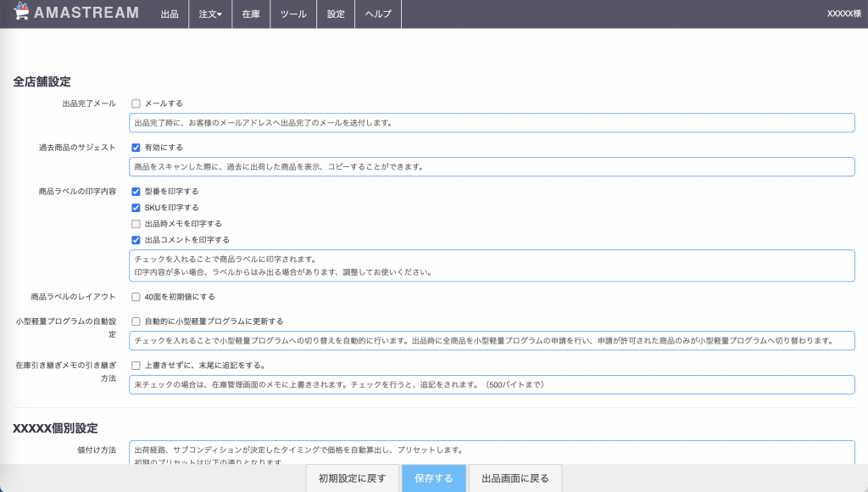Toggle SKUを印字する checkbox
Screen dimensions: 868x492
click(x=136, y=207)
